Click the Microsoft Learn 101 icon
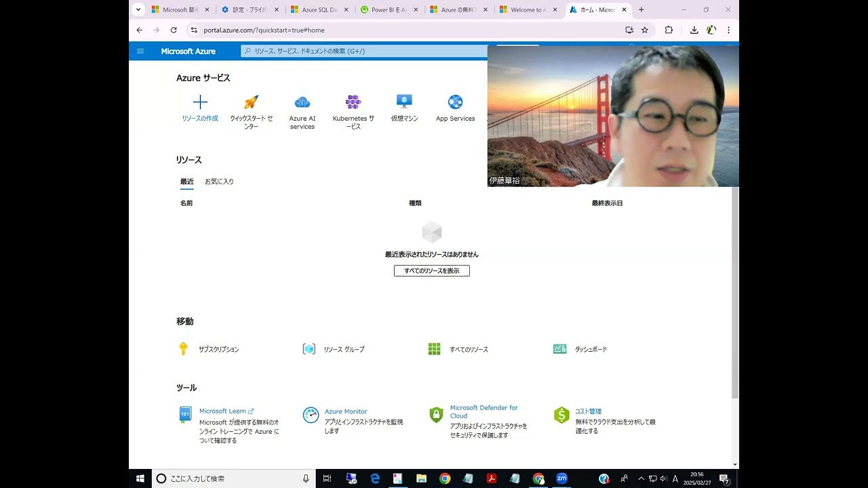Image resolution: width=868 pixels, height=488 pixels. tap(185, 414)
